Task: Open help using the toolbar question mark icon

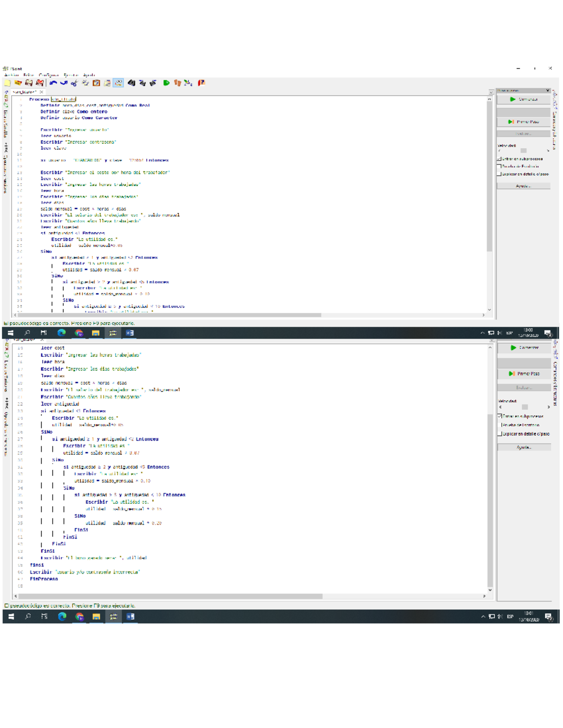Action: (x=201, y=83)
